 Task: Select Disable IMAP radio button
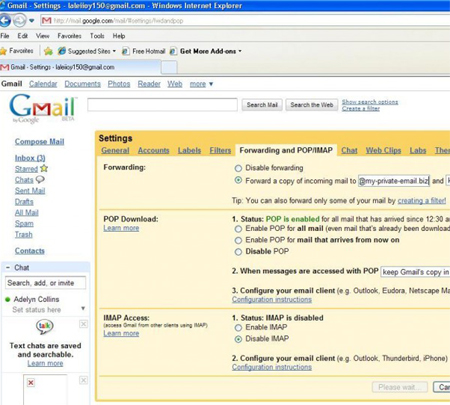(238, 339)
